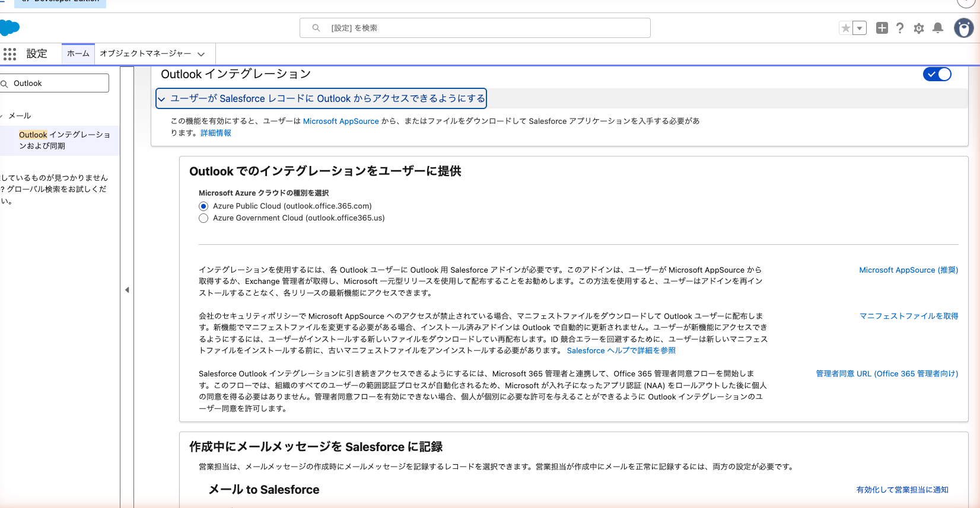Collapse the メール tree node in sidebar
The image size is (980, 508).
[x=2, y=116]
